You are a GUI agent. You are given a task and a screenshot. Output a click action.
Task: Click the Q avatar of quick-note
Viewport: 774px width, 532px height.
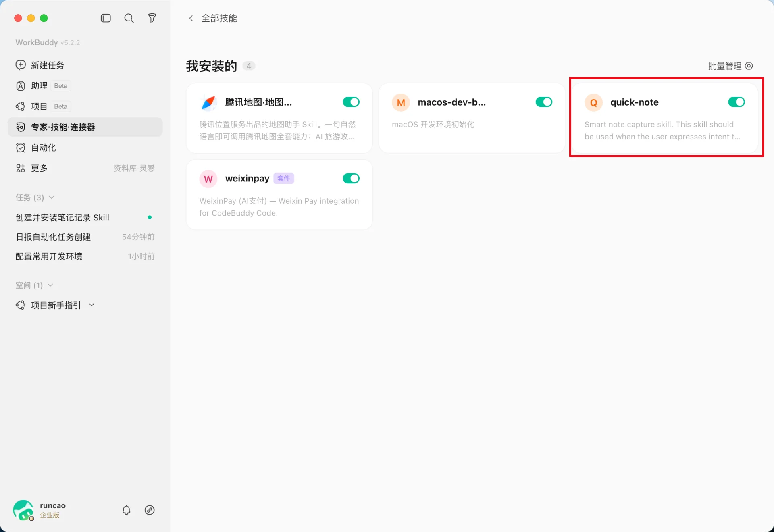pos(593,103)
